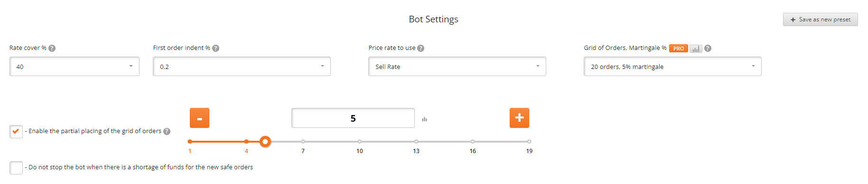Uncheck Enable the partial placing of grid orders

(x=16, y=132)
